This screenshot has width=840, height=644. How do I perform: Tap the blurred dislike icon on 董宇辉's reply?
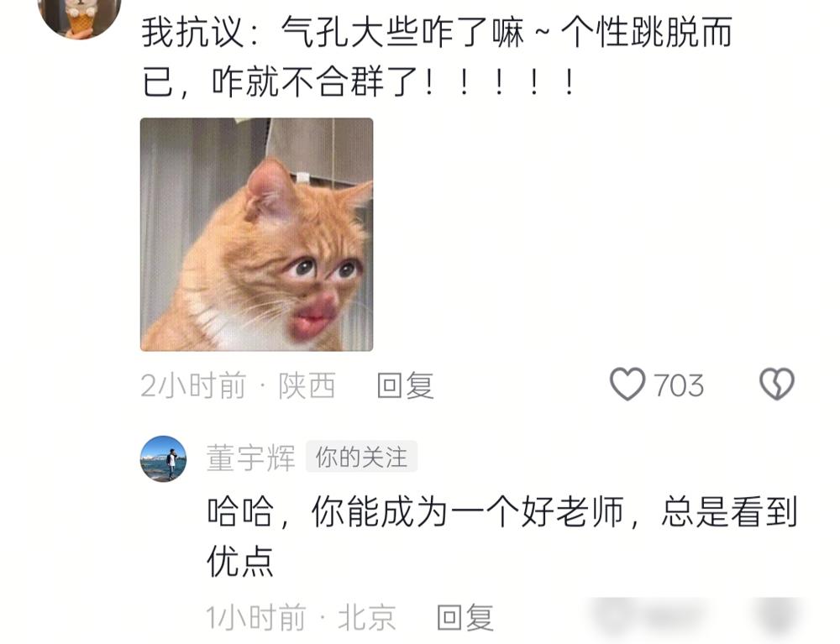pyautogui.click(x=777, y=615)
